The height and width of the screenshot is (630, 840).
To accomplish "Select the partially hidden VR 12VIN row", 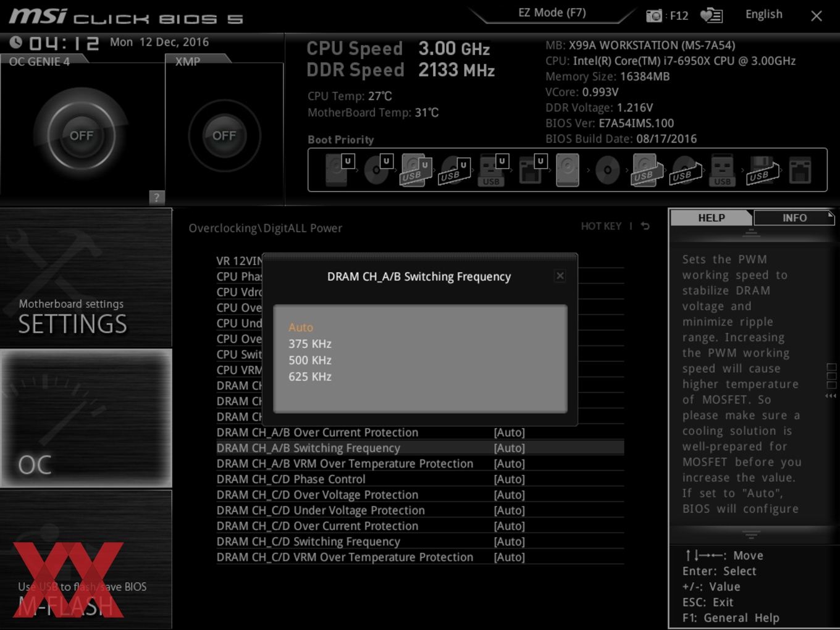I will click(239, 261).
